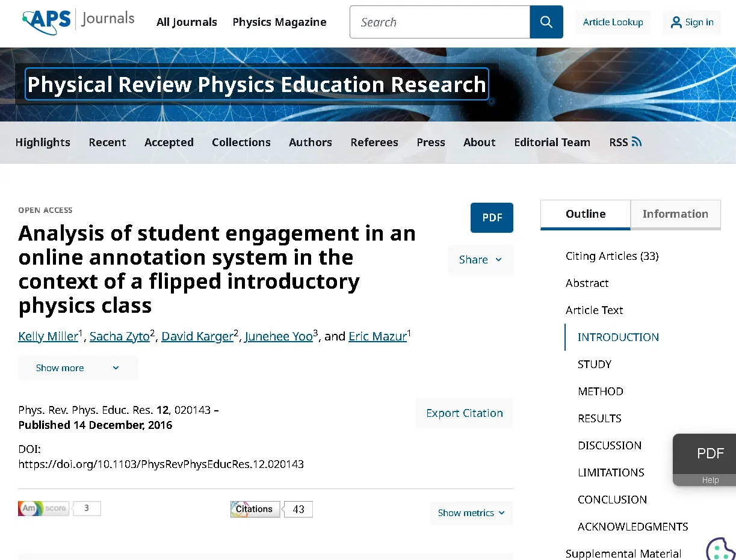
Task: Open the RSS feed icon
Action: (637, 142)
